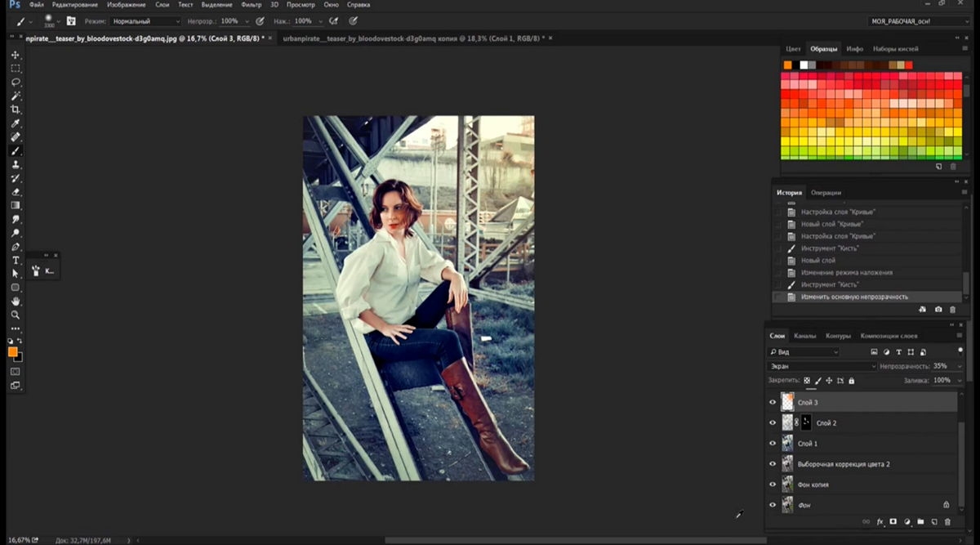Click the Слой 2 layer mask thumbnail
This screenshot has height=545, width=980.
pyautogui.click(x=807, y=422)
